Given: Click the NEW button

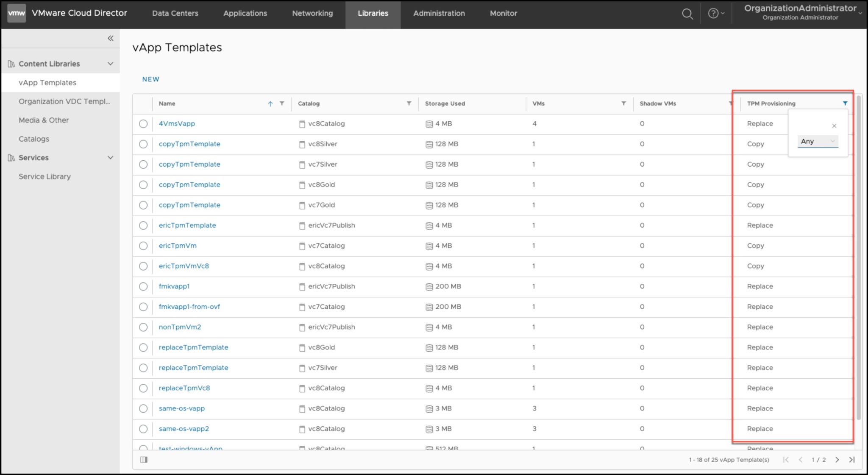Looking at the screenshot, I should 150,79.
